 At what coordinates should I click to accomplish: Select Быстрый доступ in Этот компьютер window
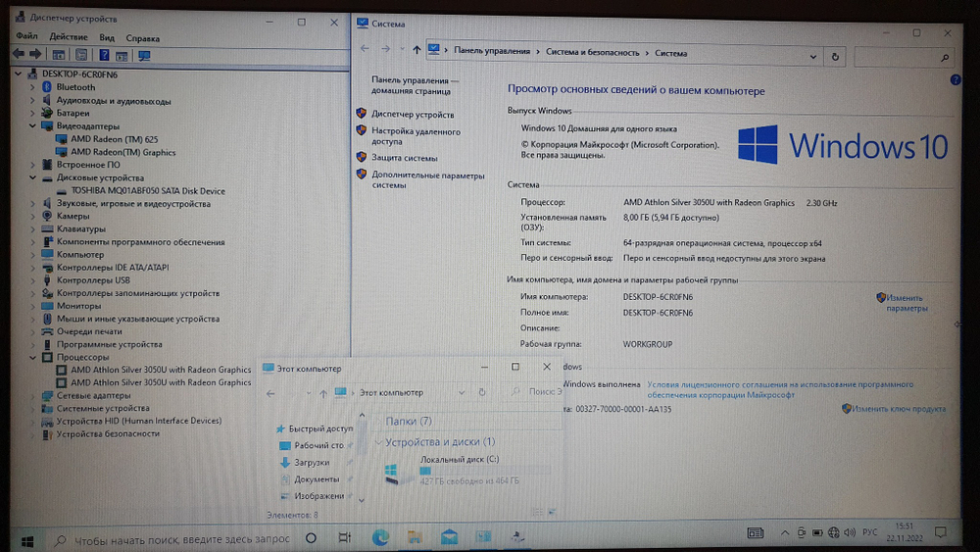pyautogui.click(x=320, y=428)
